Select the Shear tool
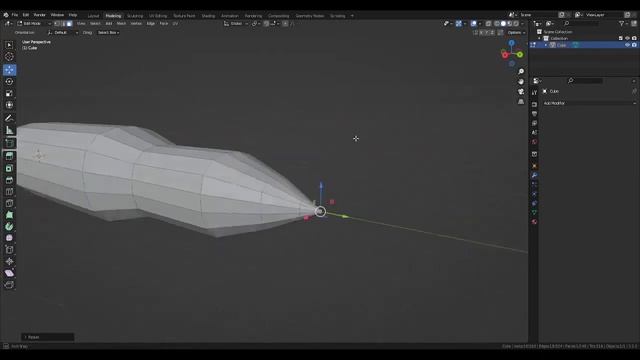Image resolution: width=640 pixels, height=360 pixels. coord(9,273)
